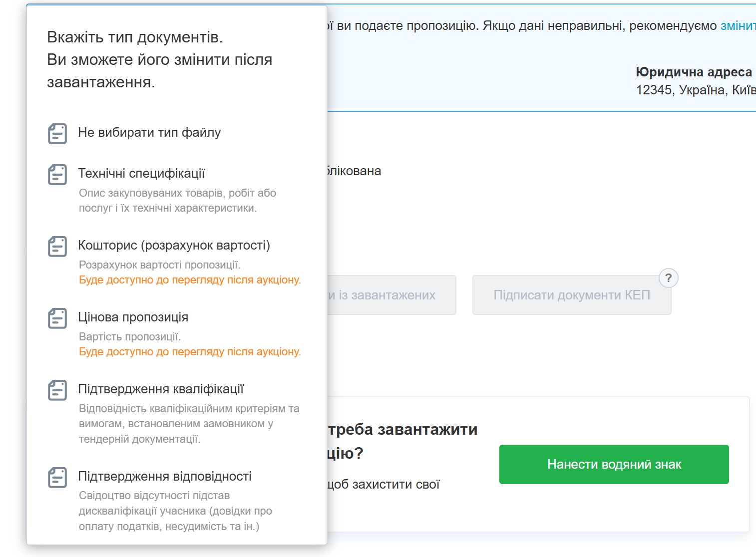Choose 'Цінова пропозиція' document type

tap(133, 317)
